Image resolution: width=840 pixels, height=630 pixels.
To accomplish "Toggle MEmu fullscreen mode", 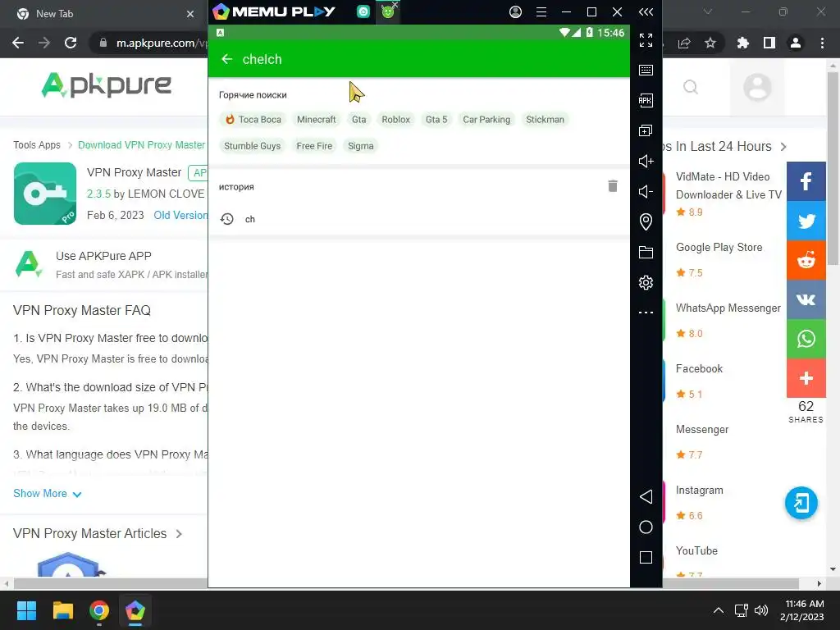I will point(646,40).
